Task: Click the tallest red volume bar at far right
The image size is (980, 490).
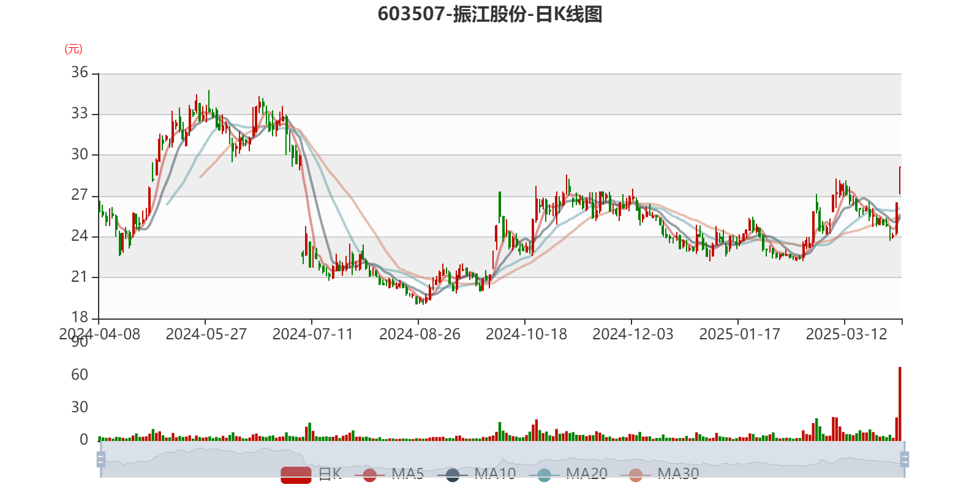Action: (900, 404)
